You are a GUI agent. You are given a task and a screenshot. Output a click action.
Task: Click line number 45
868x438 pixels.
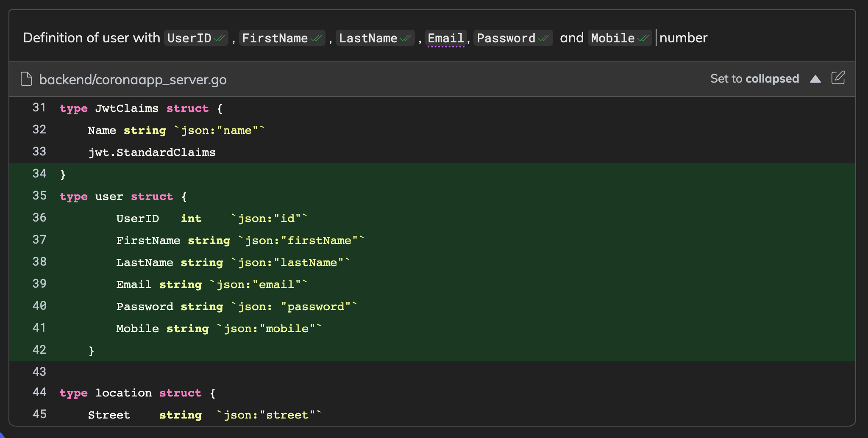coord(39,414)
